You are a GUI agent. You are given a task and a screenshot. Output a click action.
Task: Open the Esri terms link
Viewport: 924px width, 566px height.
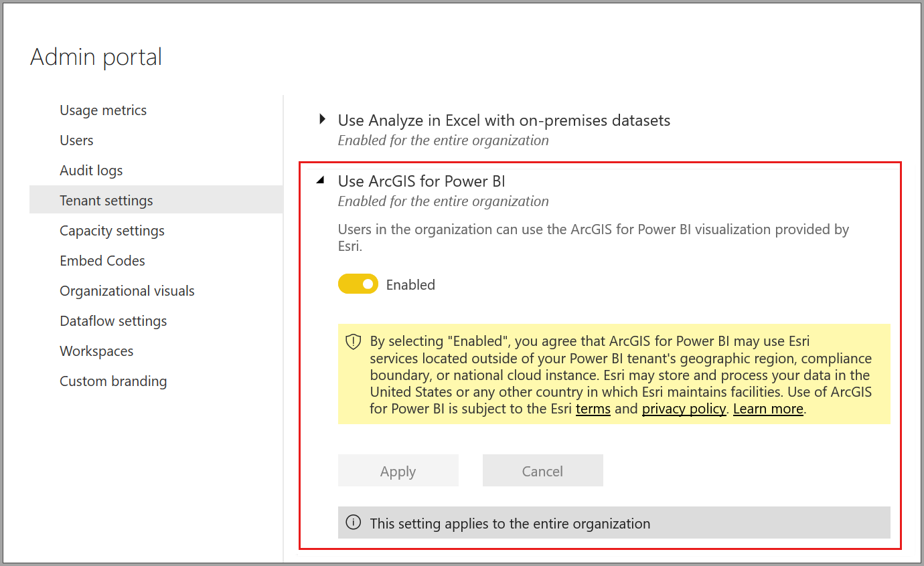click(593, 409)
